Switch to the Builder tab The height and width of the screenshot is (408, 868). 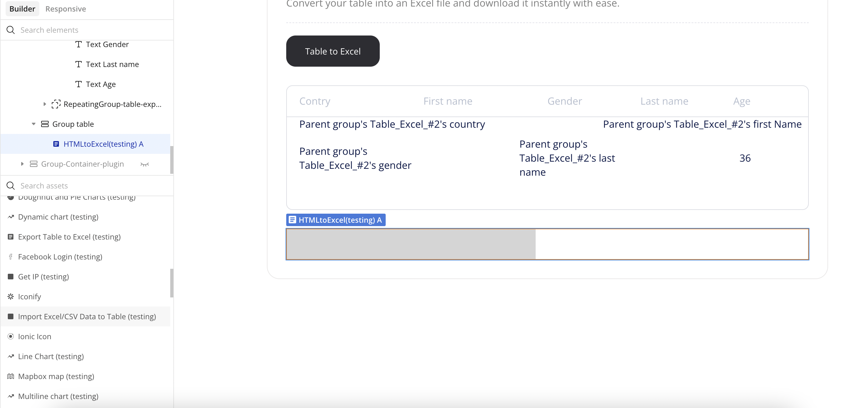[22, 9]
